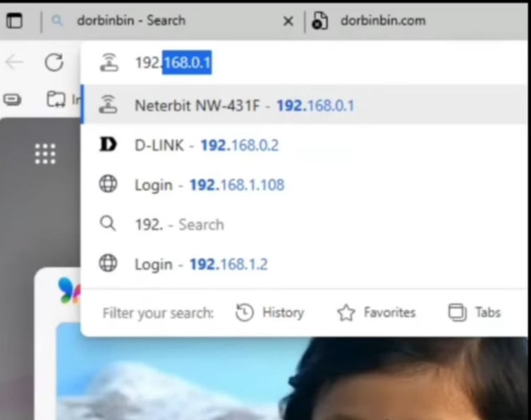The image size is (531, 420).
Task: Click the router icon beside Neterbit NW-431F
Action: coord(109,104)
